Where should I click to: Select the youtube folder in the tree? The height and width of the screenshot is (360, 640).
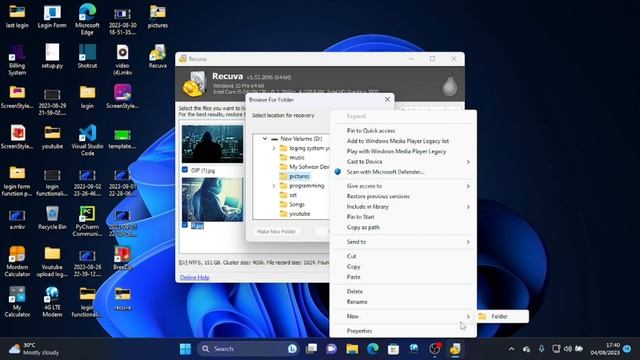(x=300, y=214)
